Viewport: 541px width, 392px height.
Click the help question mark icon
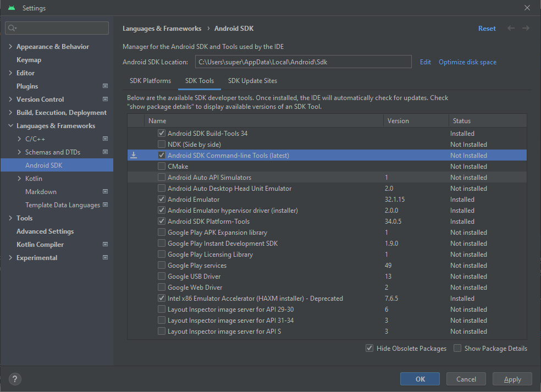[15, 379]
